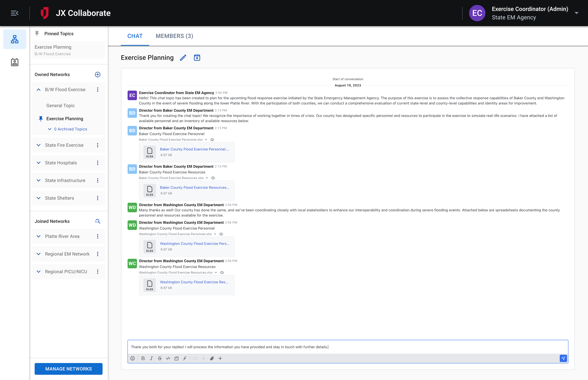Open more options with the plus icon
The width and height of the screenshot is (588, 380).
(220, 358)
